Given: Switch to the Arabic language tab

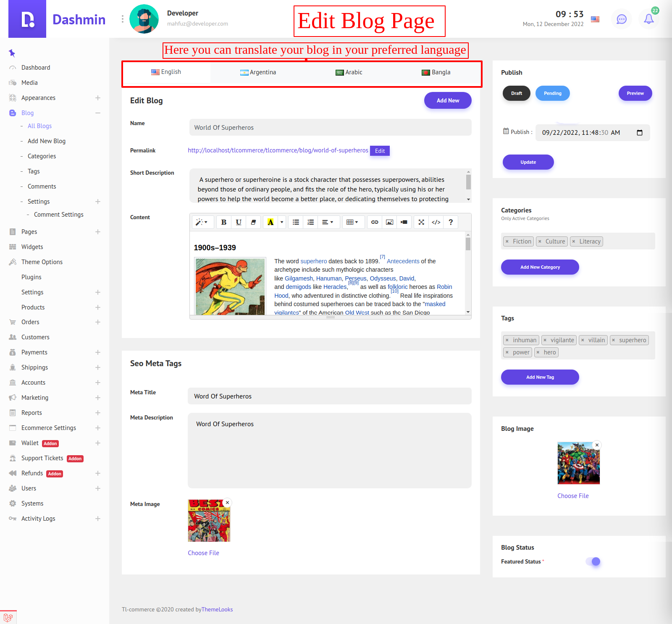Looking at the screenshot, I should 349,72.
